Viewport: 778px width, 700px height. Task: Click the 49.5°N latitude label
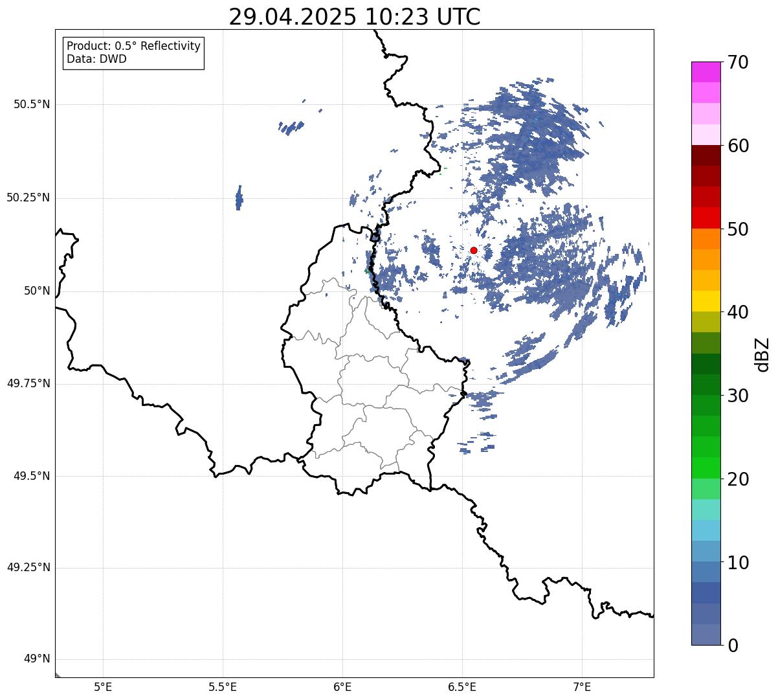pos(32,476)
